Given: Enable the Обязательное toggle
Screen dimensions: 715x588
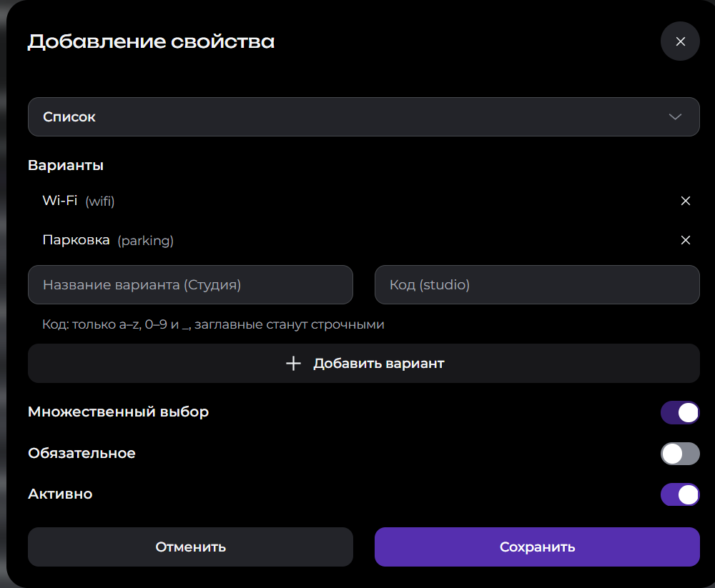Looking at the screenshot, I should tap(680, 454).
